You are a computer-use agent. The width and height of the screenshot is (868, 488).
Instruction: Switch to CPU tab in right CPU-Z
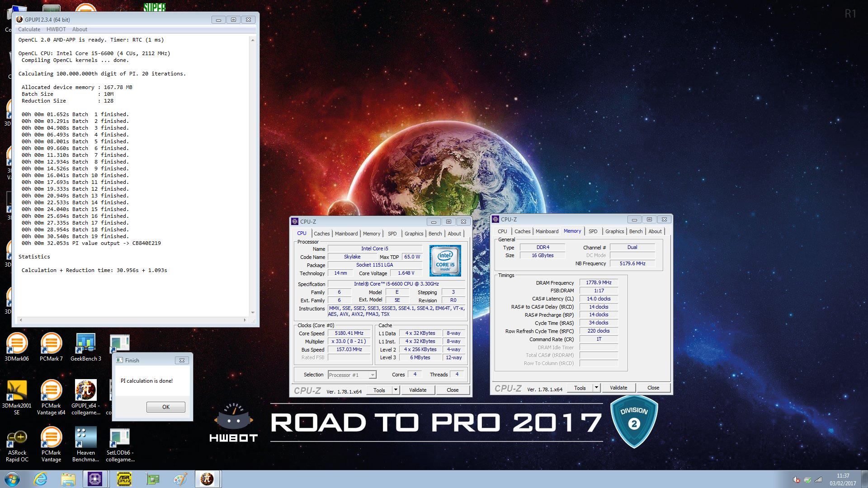[x=502, y=231]
